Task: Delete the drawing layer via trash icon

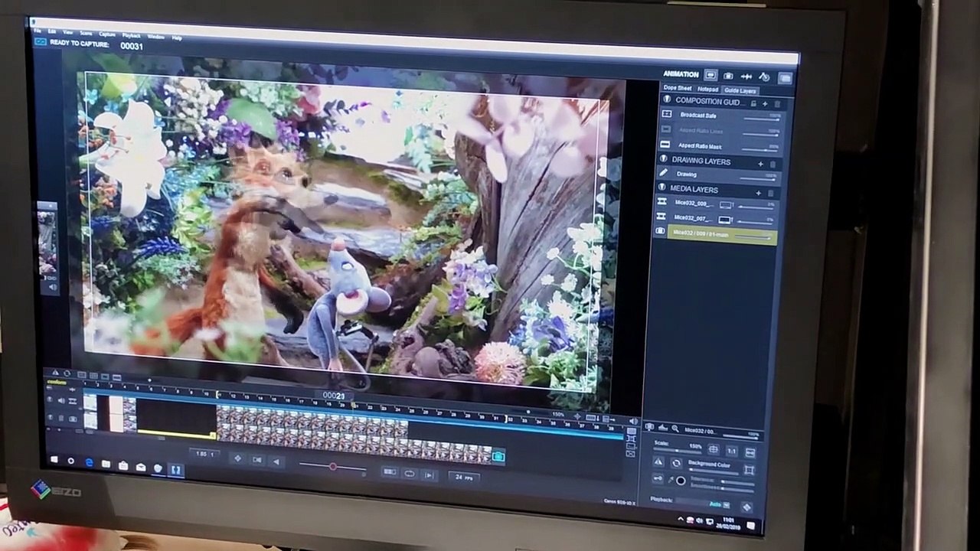Action: pyautogui.click(x=772, y=165)
